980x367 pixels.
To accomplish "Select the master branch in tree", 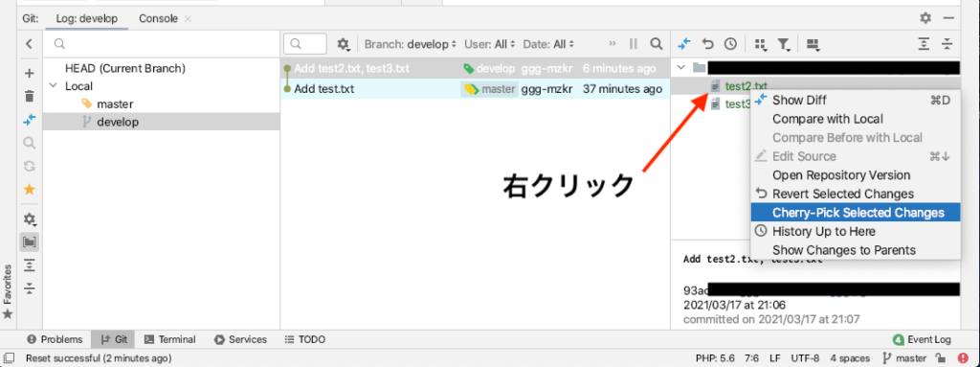I will point(115,103).
